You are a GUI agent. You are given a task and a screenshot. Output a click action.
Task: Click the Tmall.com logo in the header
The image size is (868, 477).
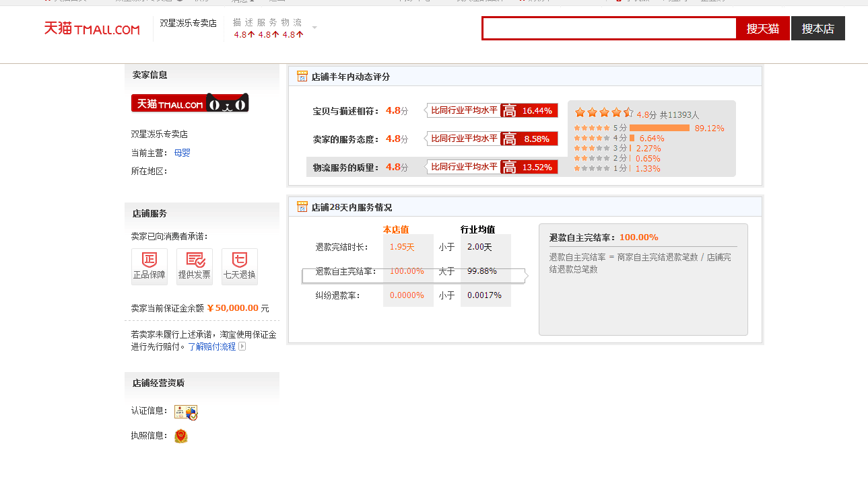click(92, 29)
